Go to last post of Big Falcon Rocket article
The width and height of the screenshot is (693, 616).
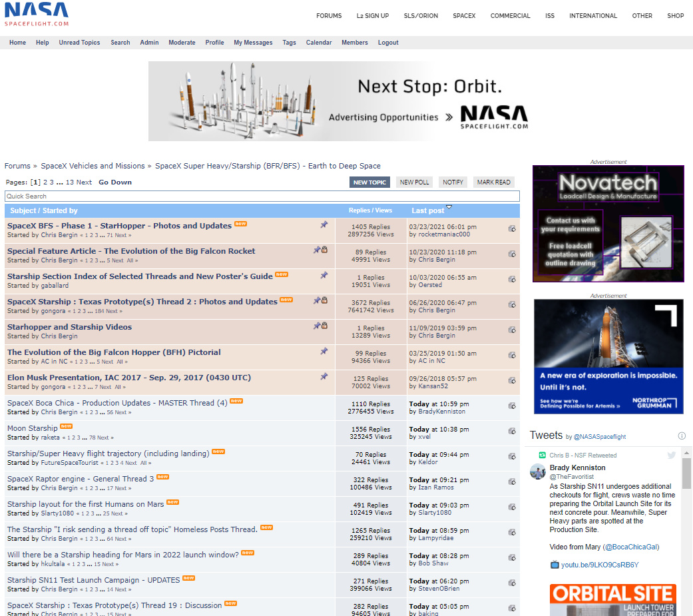[x=512, y=254]
